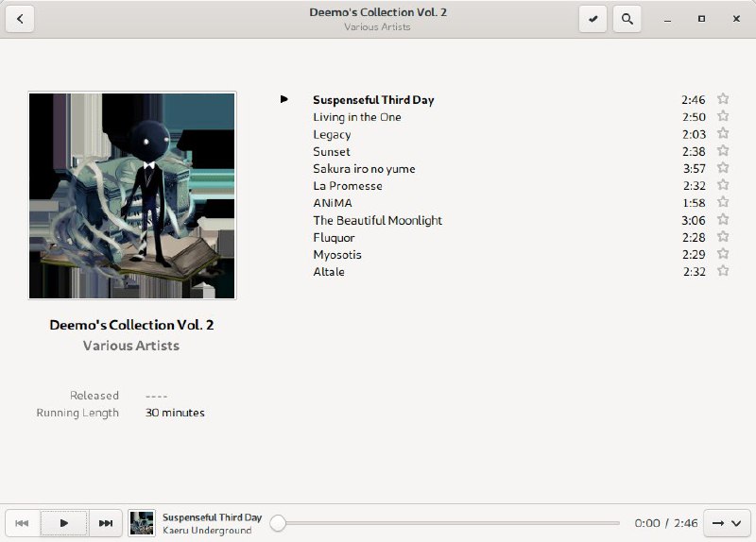The width and height of the screenshot is (756, 542).
Task: Play the track Suspenseful Third Day
Action: (373, 100)
